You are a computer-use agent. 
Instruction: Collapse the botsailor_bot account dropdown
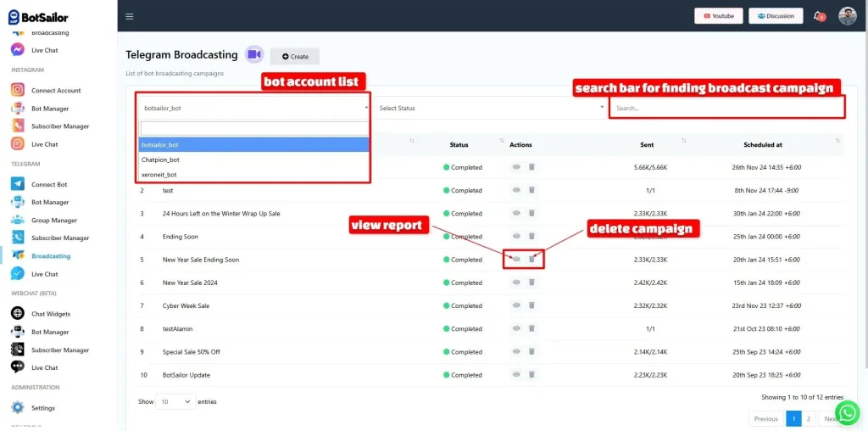click(x=253, y=108)
